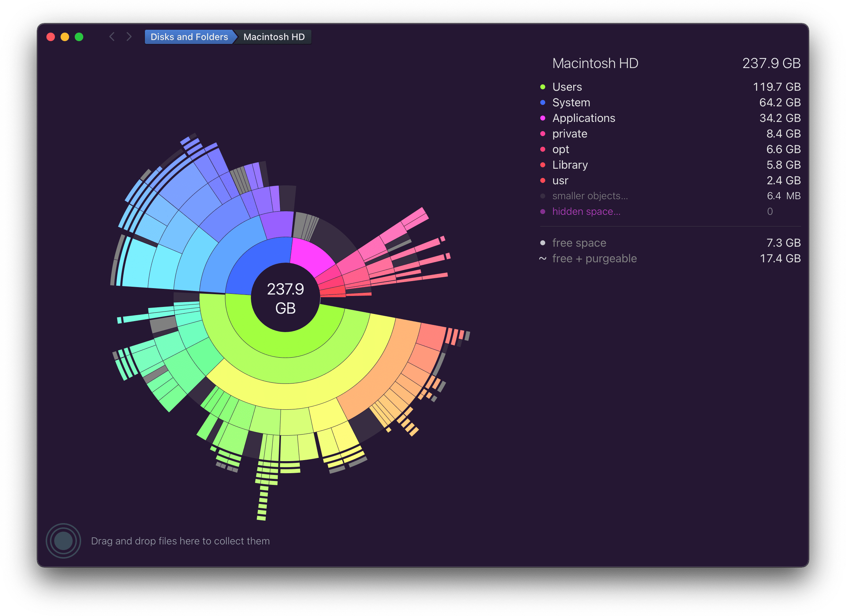Viewport: 846px width, 616px height.
Task: Click the pink dot next to private
Action: (x=543, y=134)
